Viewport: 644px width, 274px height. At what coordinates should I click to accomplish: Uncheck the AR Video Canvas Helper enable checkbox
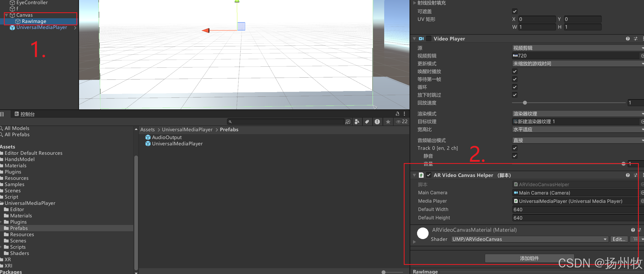[429, 175]
